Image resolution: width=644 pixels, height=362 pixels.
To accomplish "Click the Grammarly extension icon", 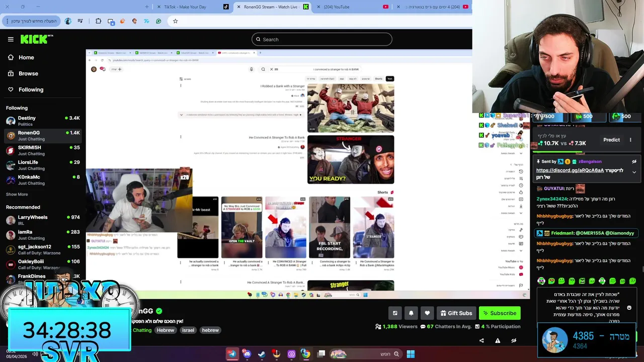I will [x=158, y=21].
